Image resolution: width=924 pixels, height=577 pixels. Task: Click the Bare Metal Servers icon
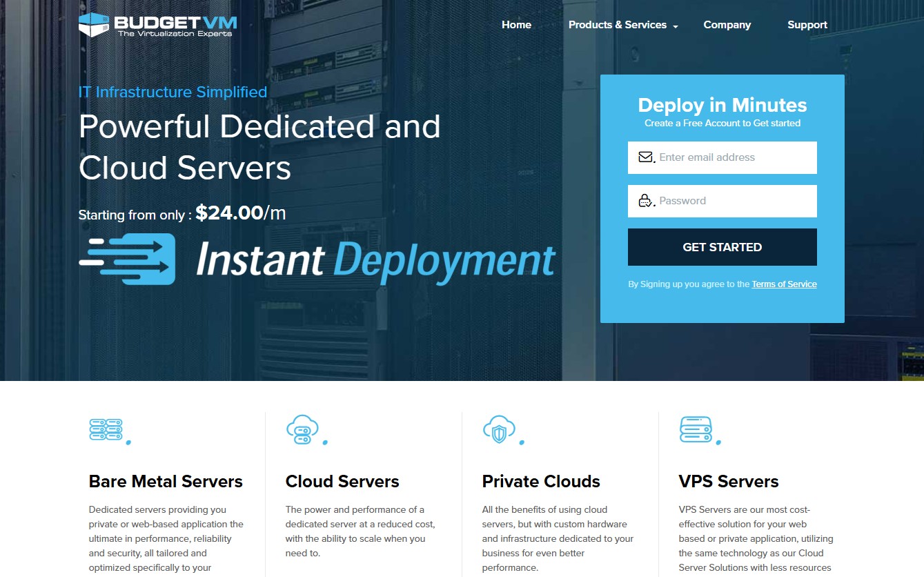click(x=106, y=429)
